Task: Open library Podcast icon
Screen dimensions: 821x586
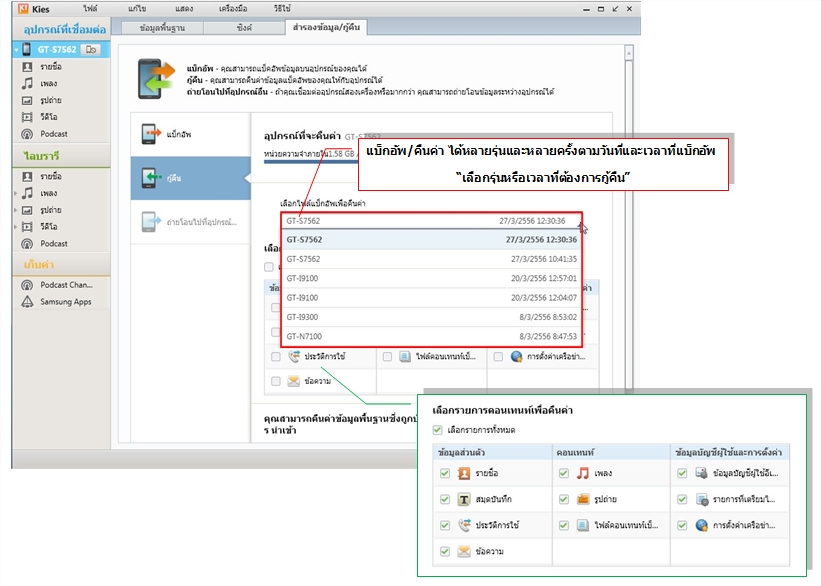Action: (27, 244)
